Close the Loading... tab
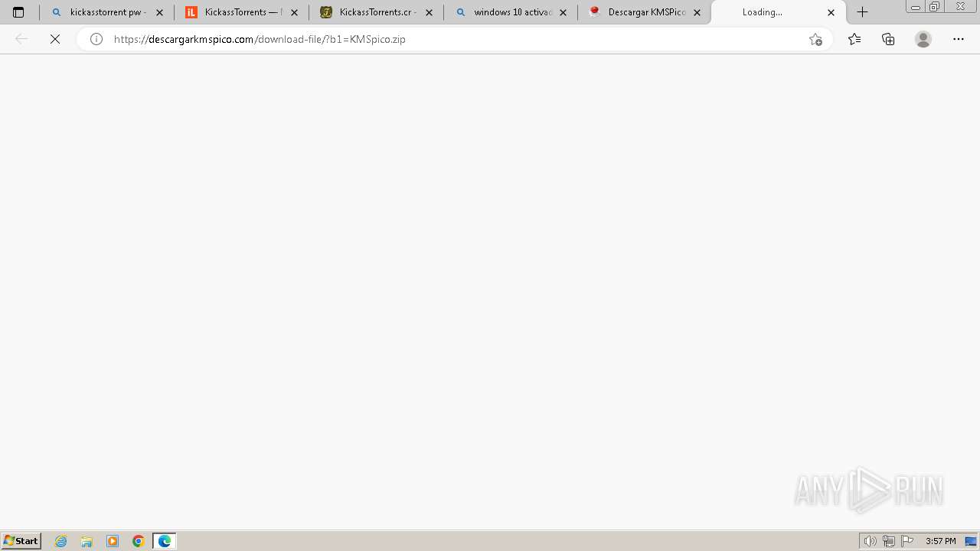 (x=831, y=13)
